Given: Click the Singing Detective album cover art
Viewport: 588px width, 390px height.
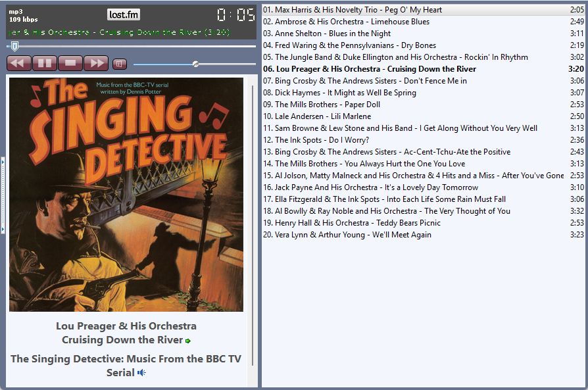Looking at the screenshot, I should 126,194.
